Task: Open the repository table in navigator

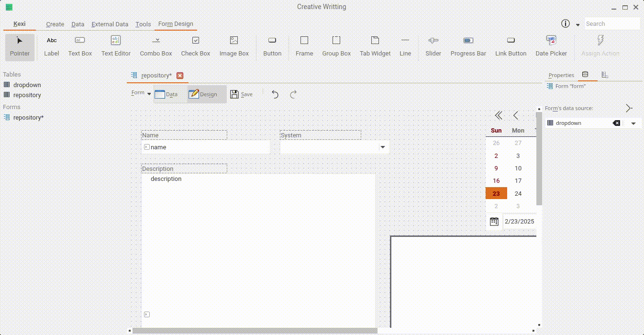Action: point(27,95)
